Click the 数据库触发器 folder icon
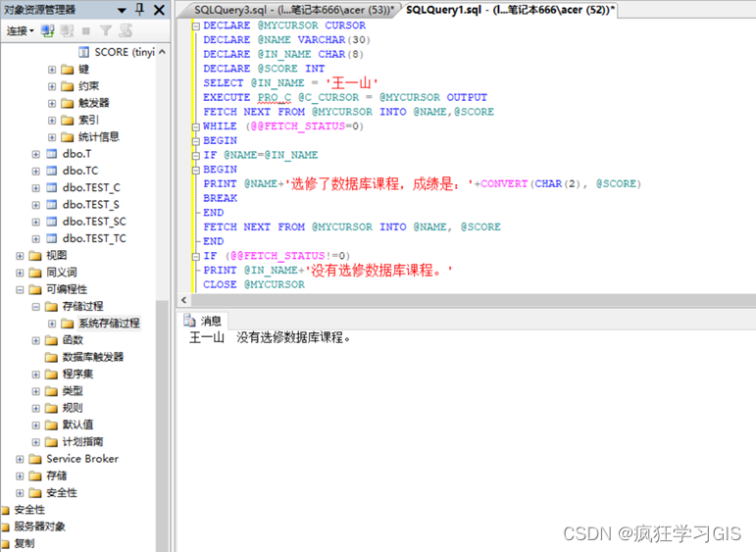This screenshot has height=552, width=756. point(52,357)
